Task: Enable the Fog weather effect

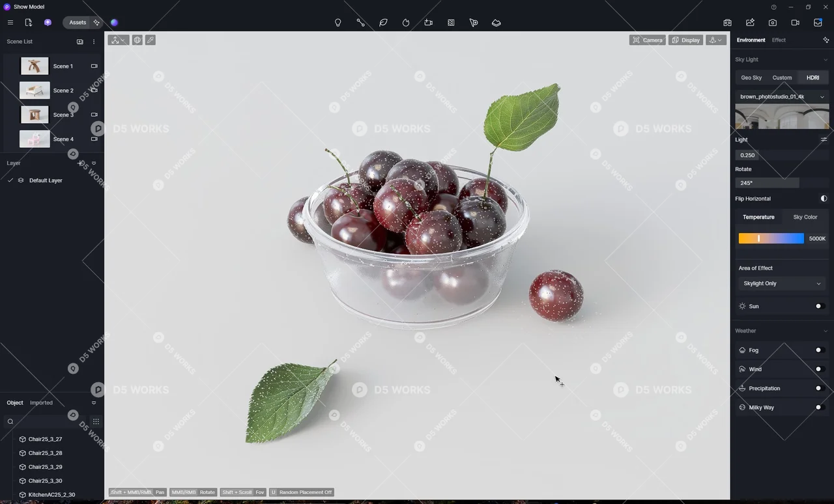Action: click(819, 350)
